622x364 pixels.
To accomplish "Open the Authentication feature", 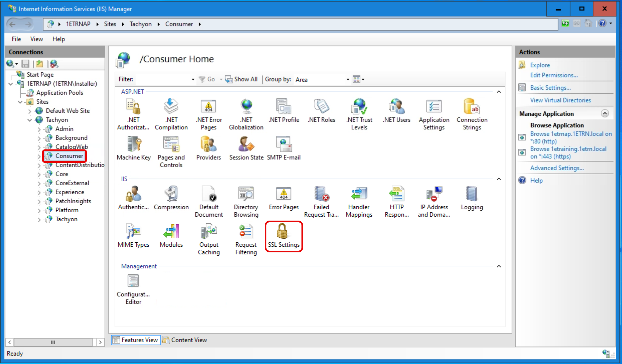I will tap(133, 199).
